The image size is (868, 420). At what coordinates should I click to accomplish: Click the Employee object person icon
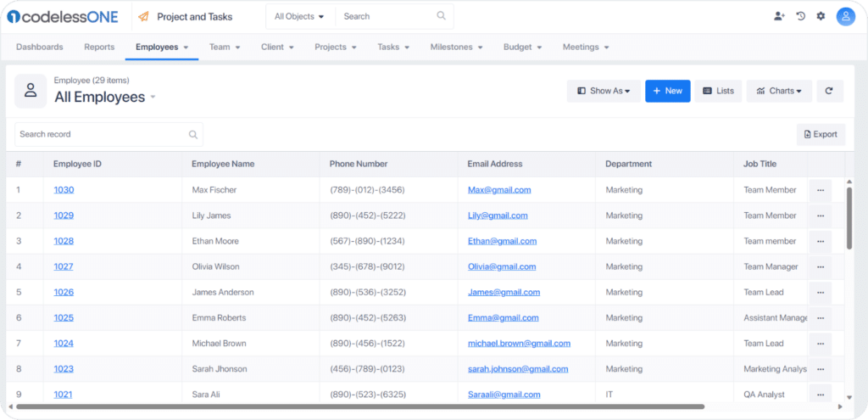[31, 91]
